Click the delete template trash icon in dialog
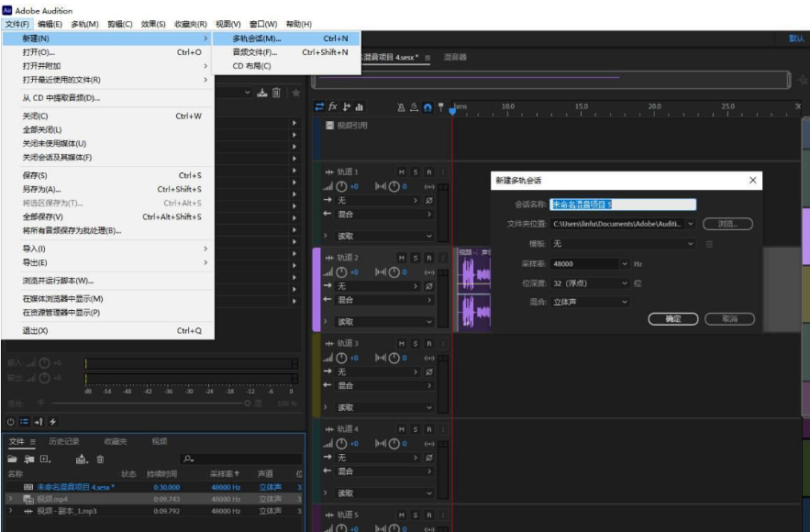The image size is (810, 532). pyautogui.click(x=709, y=244)
